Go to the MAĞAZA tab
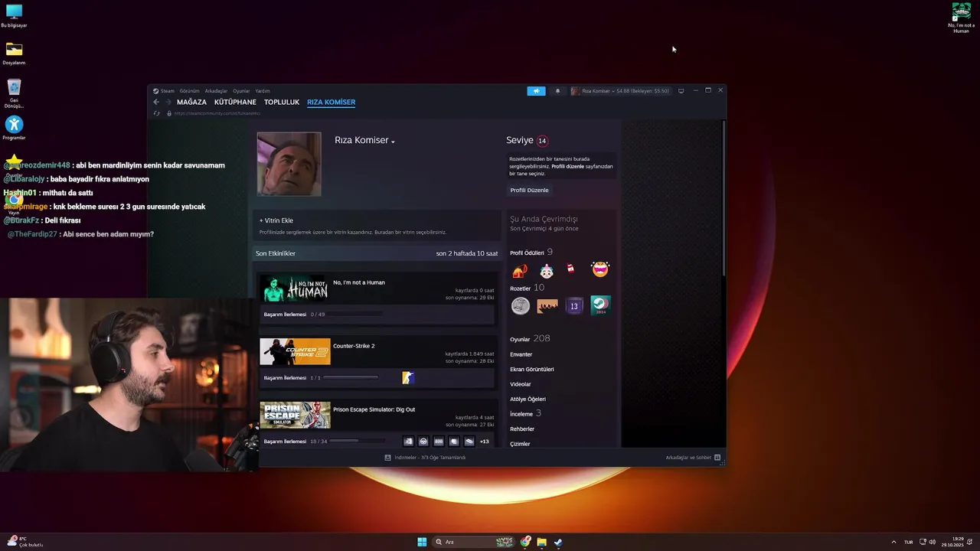 191,102
